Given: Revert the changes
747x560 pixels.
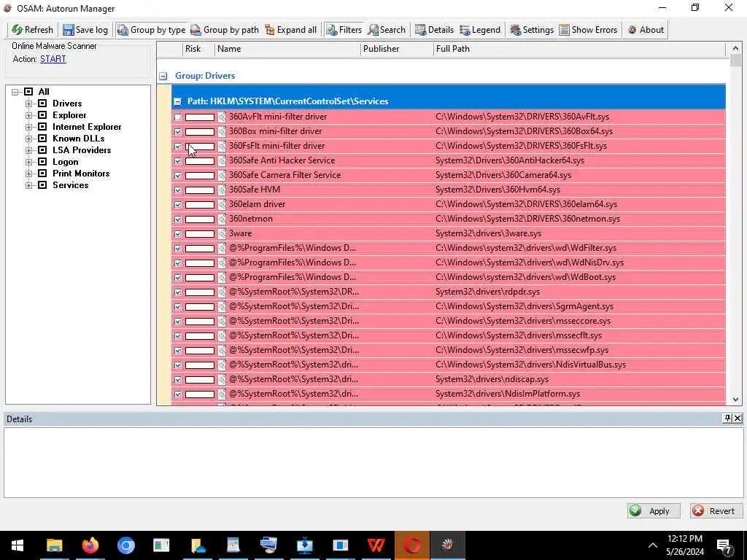Looking at the screenshot, I should [x=716, y=511].
